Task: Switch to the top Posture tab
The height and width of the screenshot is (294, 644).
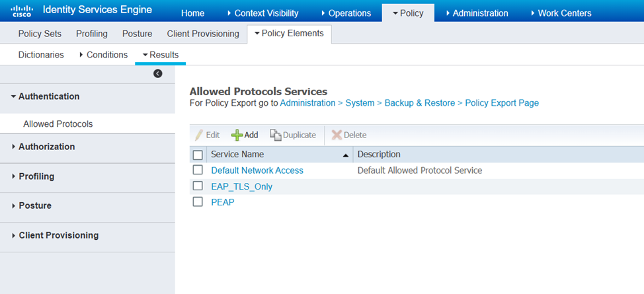Action: coord(137,34)
